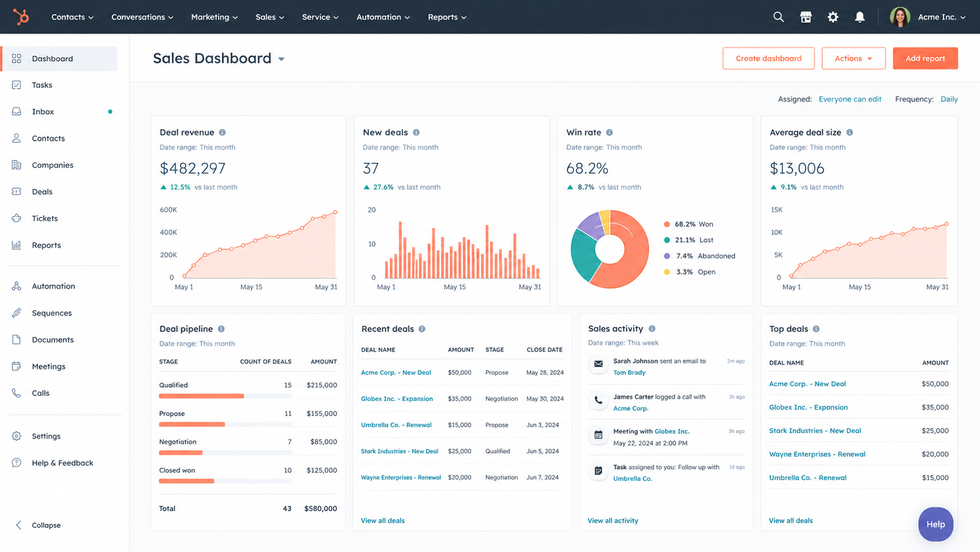Click the info icon beside Deal pipeline
This screenshot has height=552, width=980.
pyautogui.click(x=221, y=329)
